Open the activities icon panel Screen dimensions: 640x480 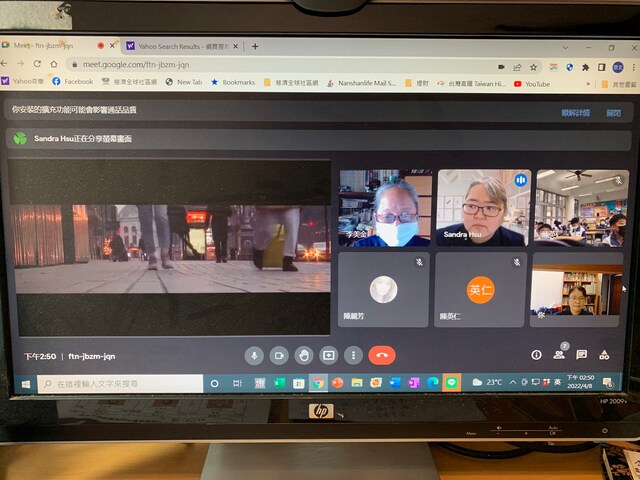pos(604,354)
